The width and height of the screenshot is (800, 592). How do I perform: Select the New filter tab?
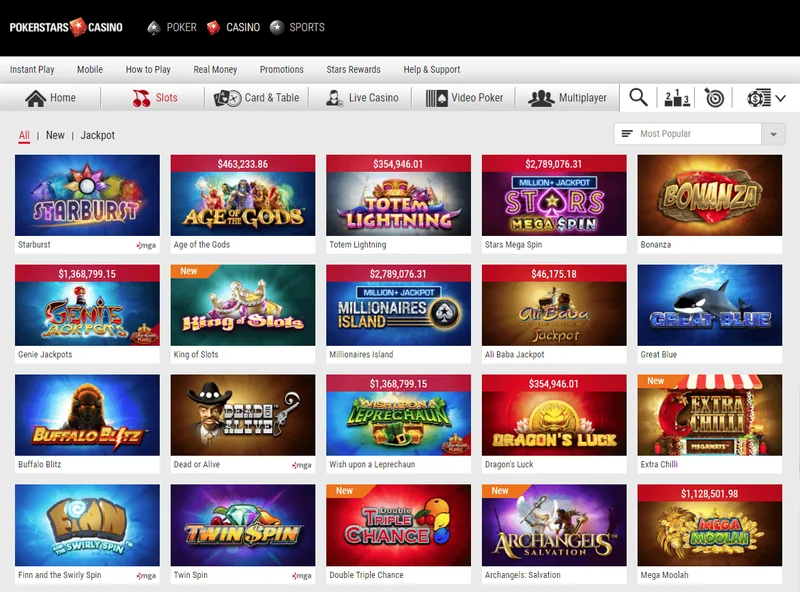(55, 135)
